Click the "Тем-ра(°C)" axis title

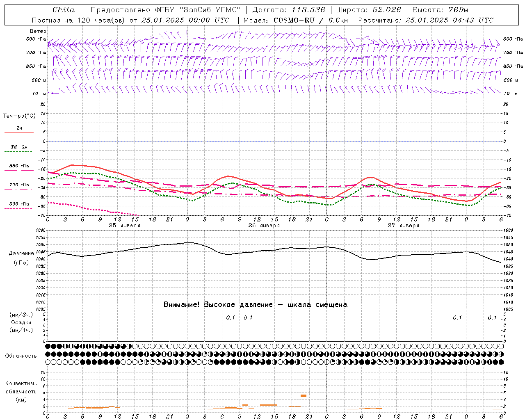(19, 116)
